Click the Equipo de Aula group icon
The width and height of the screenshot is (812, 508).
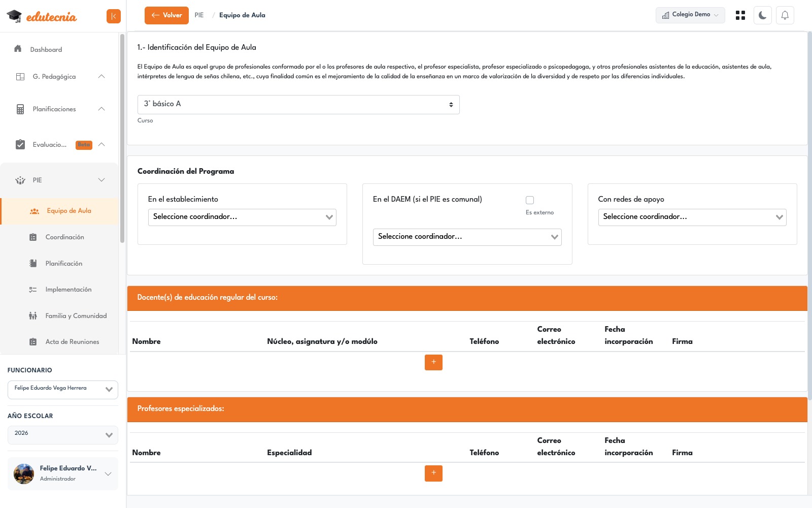(35, 211)
